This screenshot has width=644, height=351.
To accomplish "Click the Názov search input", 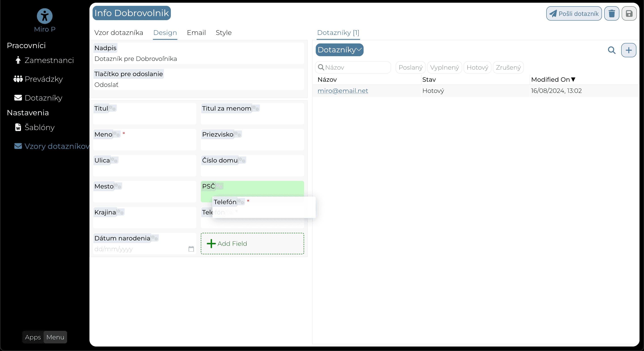I will [353, 68].
